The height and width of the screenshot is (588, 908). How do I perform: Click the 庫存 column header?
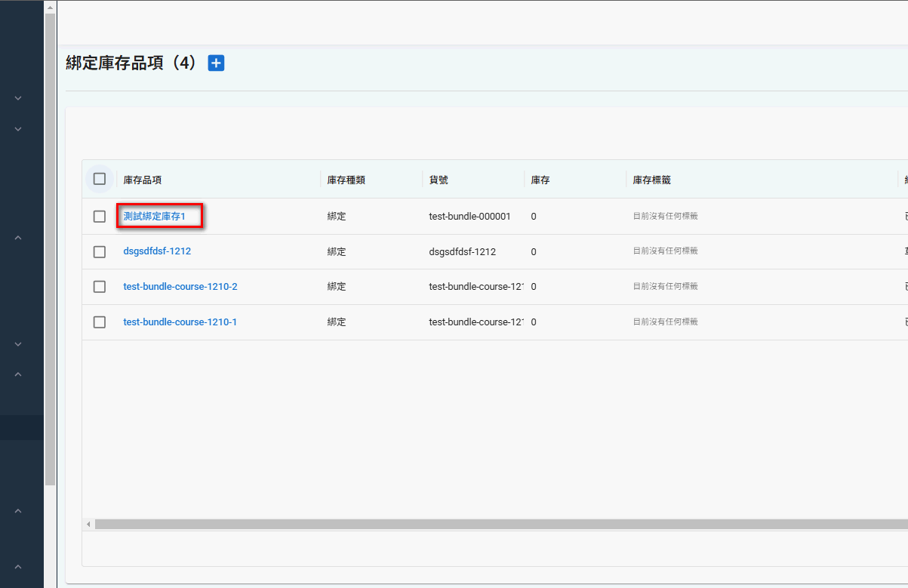[540, 180]
